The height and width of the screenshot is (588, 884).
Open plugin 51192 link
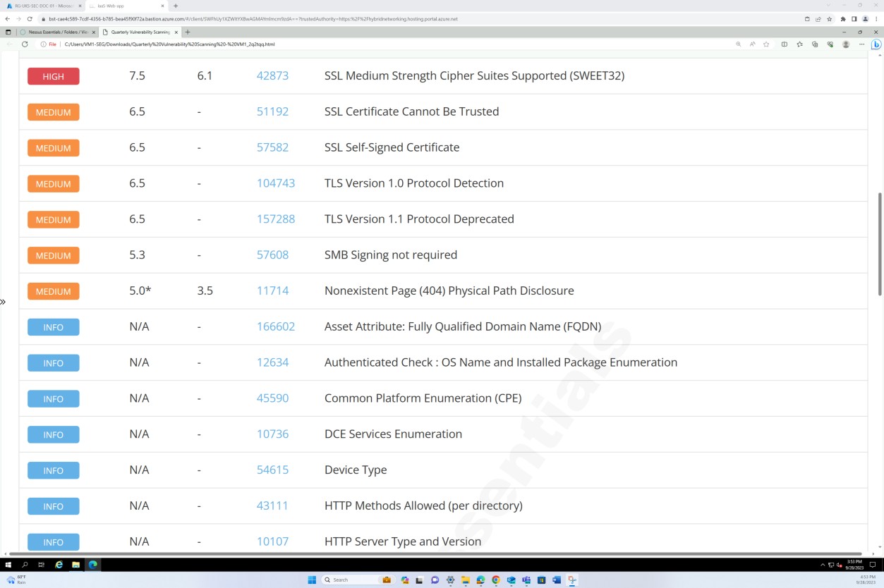[x=272, y=111]
